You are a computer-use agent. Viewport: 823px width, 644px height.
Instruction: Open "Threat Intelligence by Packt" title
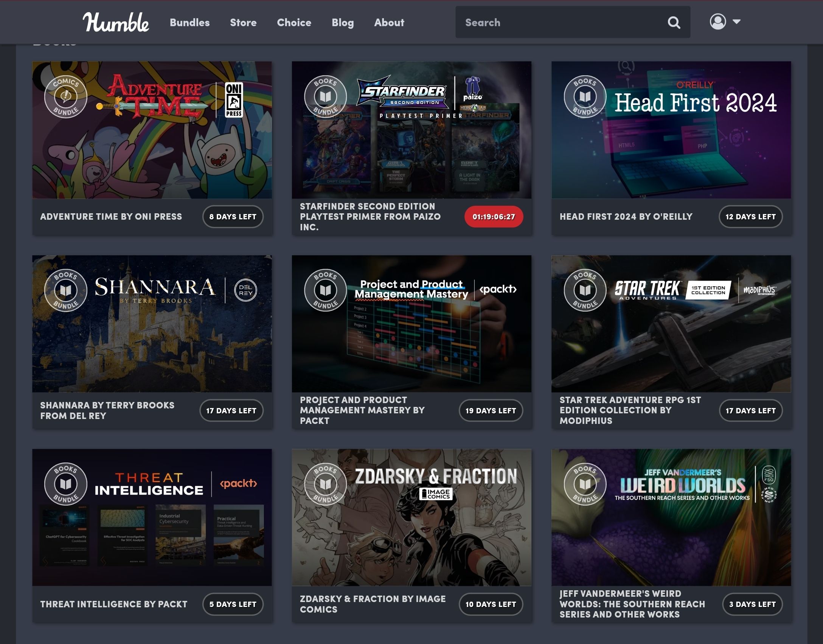coord(114,604)
